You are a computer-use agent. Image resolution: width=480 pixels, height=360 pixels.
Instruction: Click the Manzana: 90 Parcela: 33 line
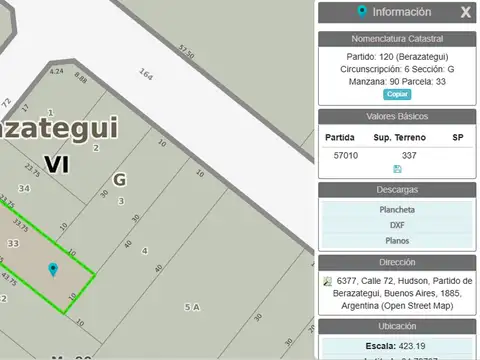397,82
